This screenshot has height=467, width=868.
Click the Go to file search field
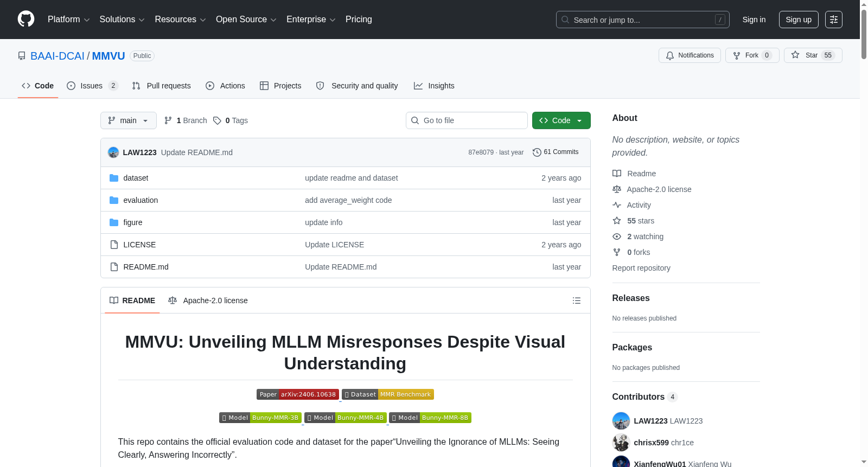tap(467, 120)
